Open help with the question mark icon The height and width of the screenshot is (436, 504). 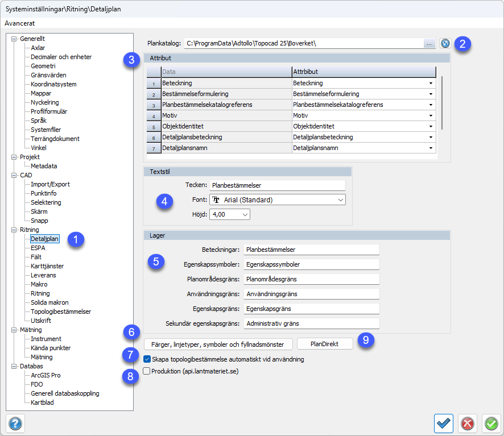15,423
